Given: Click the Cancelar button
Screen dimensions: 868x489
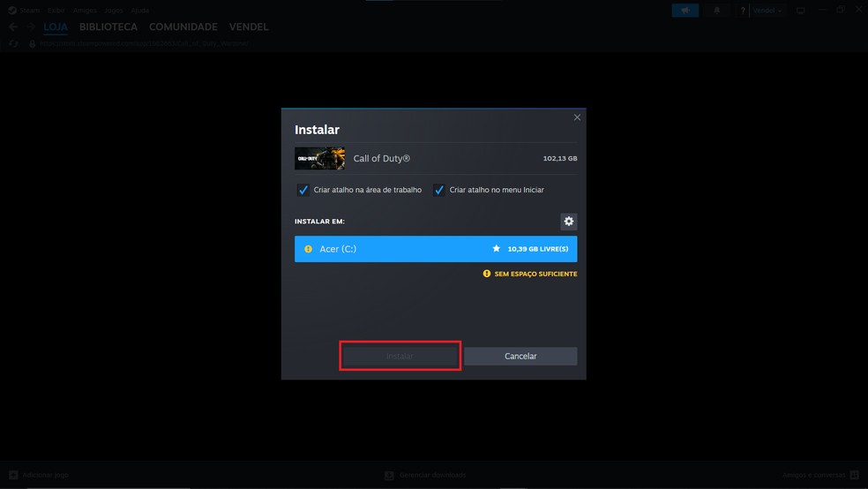Looking at the screenshot, I should point(520,356).
